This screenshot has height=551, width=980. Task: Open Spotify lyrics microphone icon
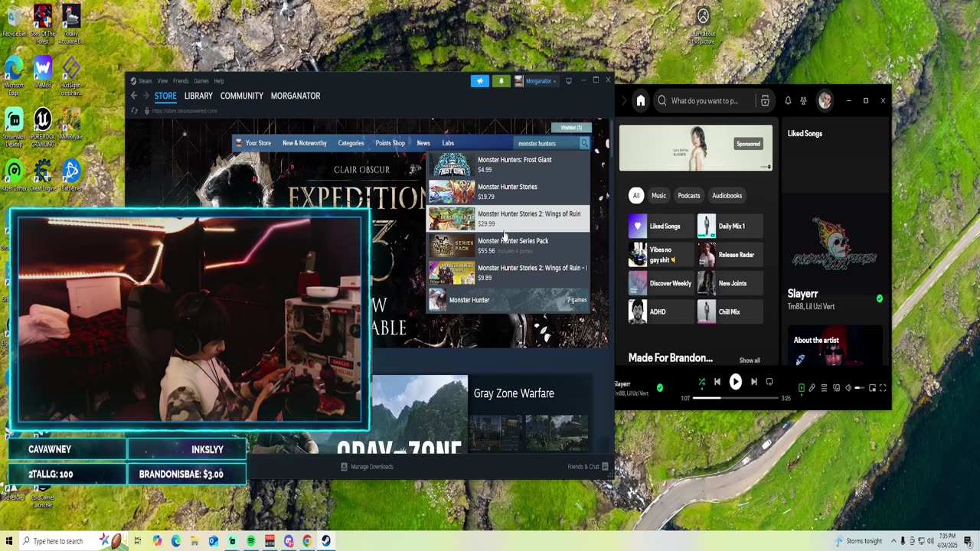click(x=812, y=388)
